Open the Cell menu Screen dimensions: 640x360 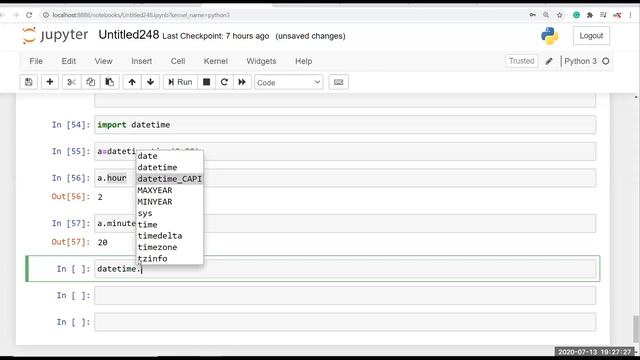click(x=178, y=61)
